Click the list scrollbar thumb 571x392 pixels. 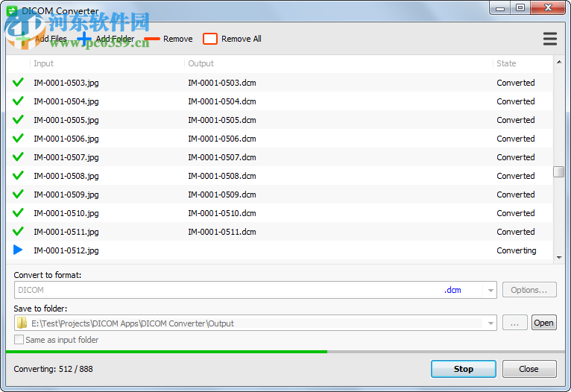(558, 172)
